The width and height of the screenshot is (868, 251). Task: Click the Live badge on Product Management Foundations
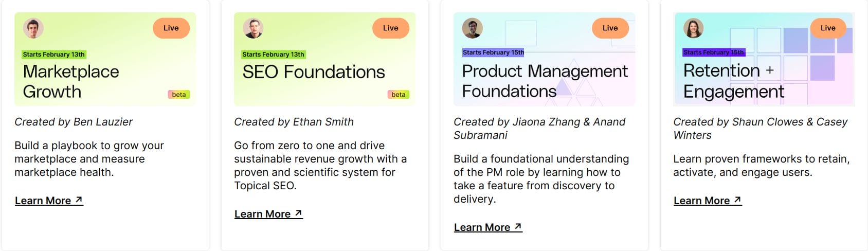610,28
